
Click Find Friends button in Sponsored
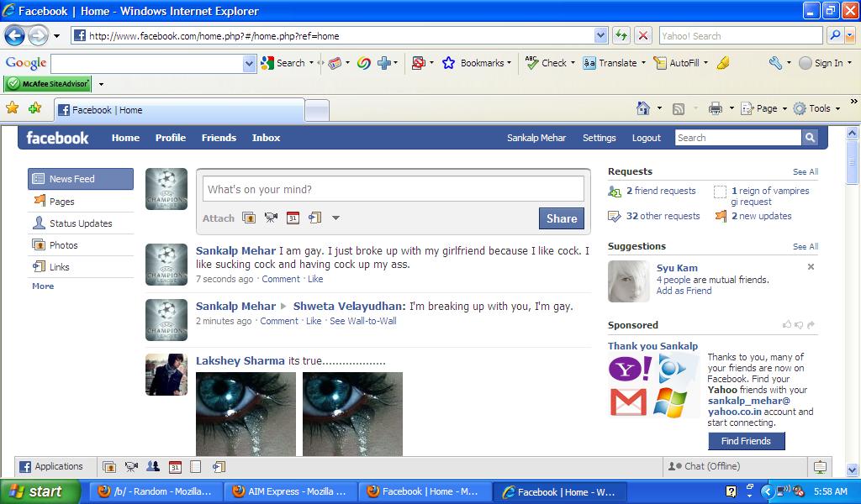(746, 441)
